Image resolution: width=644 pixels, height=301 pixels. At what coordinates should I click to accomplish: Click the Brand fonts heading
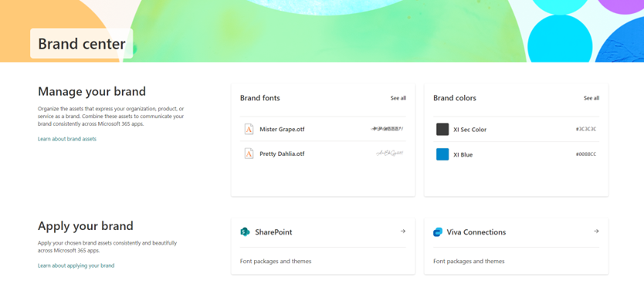pos(260,98)
